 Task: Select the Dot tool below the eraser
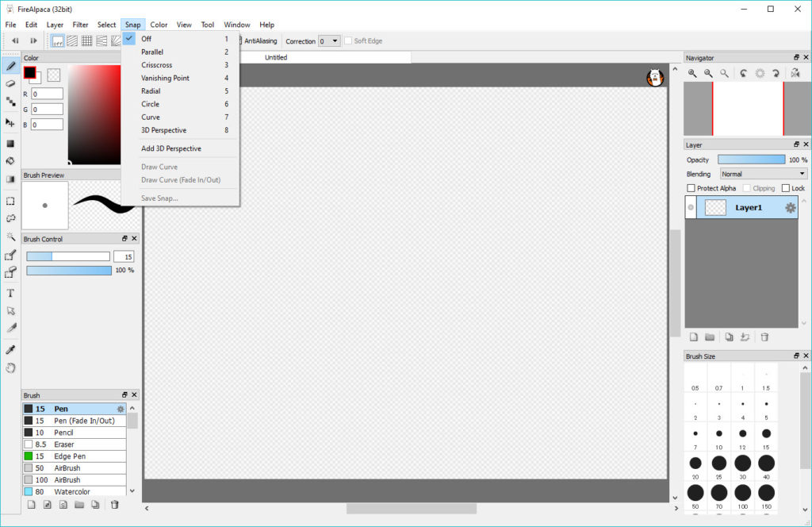point(10,102)
